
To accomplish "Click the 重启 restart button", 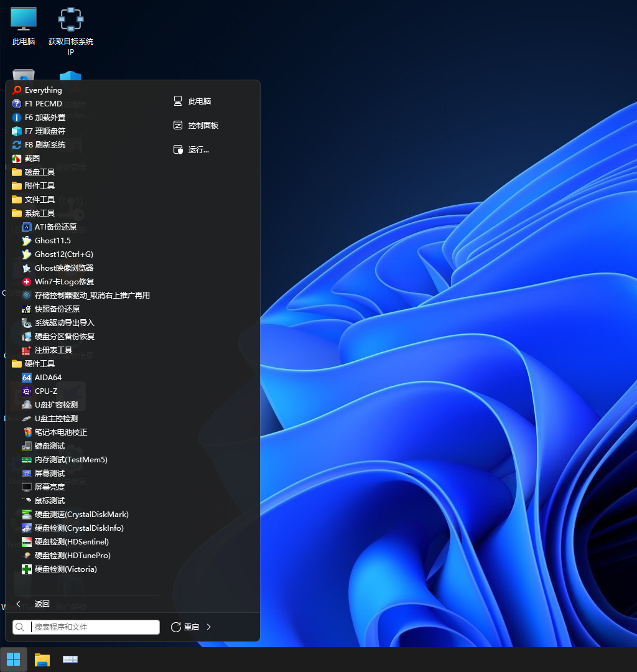I will pos(185,627).
